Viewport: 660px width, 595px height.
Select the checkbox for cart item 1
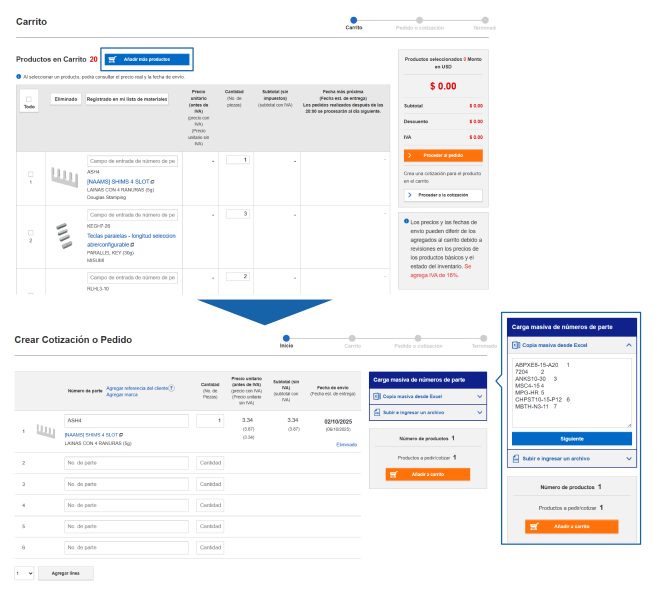point(30,174)
